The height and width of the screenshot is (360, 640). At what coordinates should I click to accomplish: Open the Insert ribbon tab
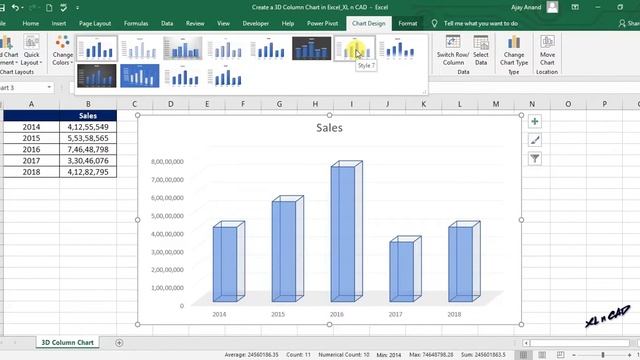click(59, 23)
